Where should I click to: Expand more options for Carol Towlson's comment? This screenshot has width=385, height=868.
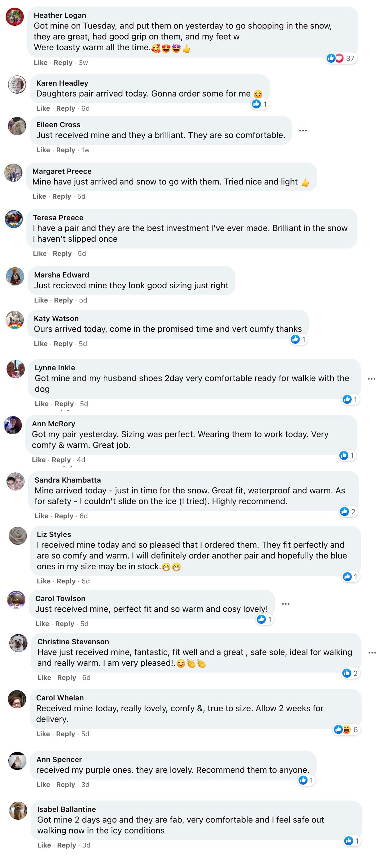coord(286,604)
